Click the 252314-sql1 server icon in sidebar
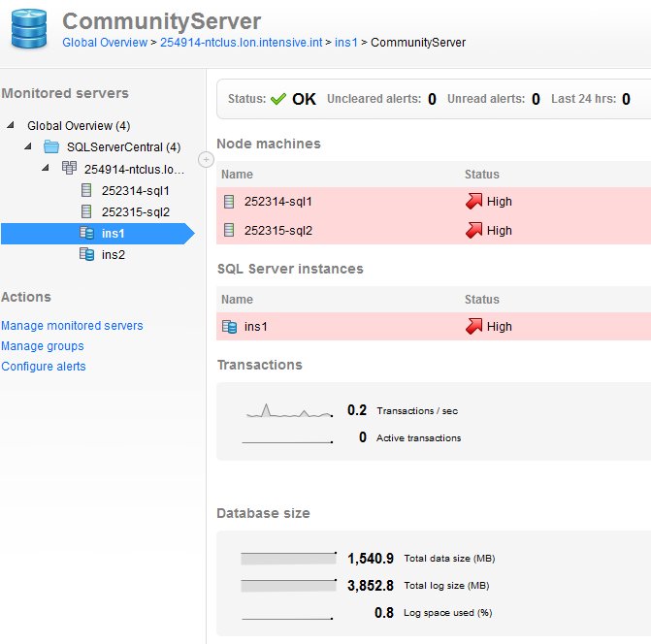Screen dimensions: 651x644 86,190
